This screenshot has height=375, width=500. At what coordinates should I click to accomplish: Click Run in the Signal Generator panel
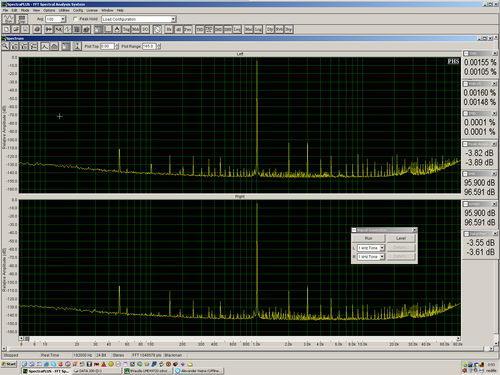point(368,238)
